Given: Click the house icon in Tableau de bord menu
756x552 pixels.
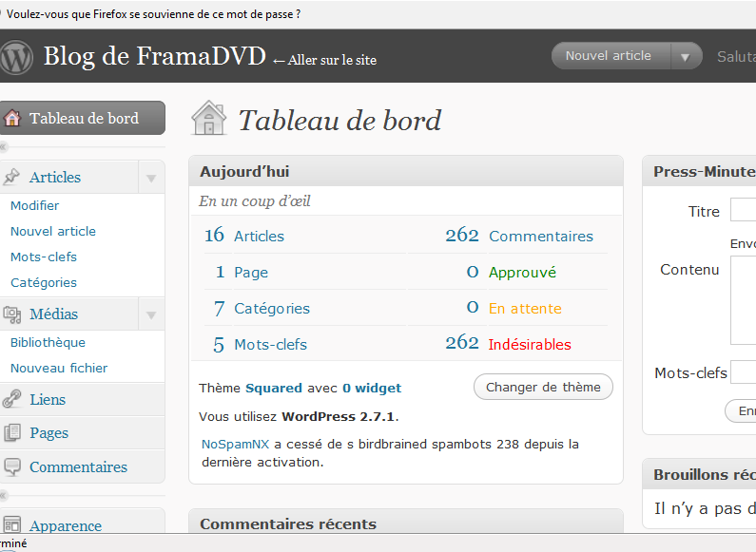Looking at the screenshot, I should tap(12, 118).
